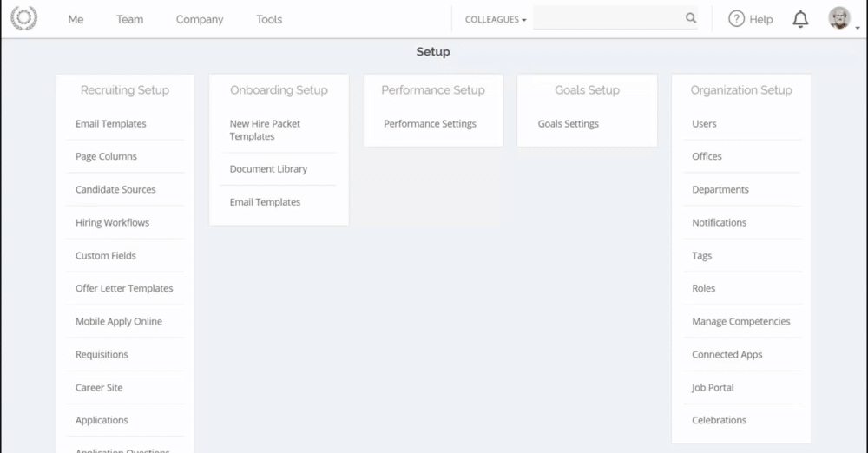Expand the arrow beside the profile avatar
This screenshot has height=453, width=868.
pyautogui.click(x=858, y=27)
